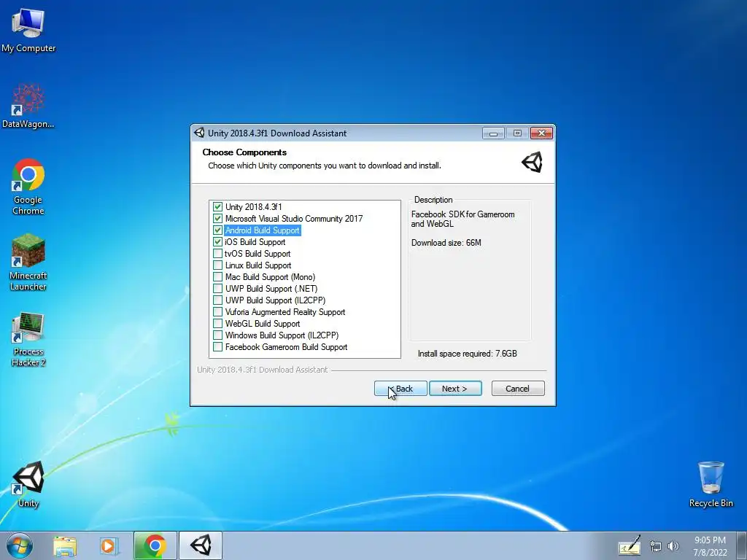The image size is (747, 560).
Task: Select the Minecraft Launcher desktop shortcut
Action: click(28, 262)
